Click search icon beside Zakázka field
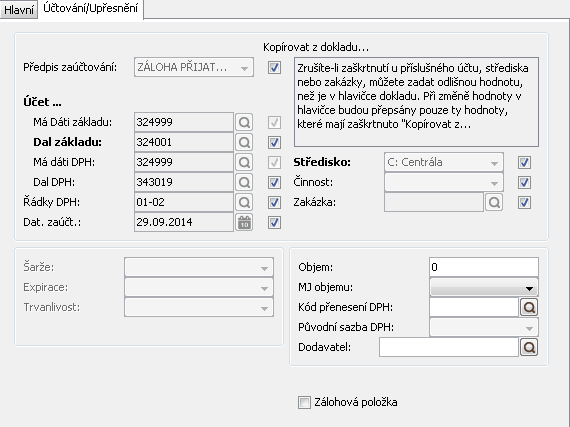570x427 pixels. 494,202
